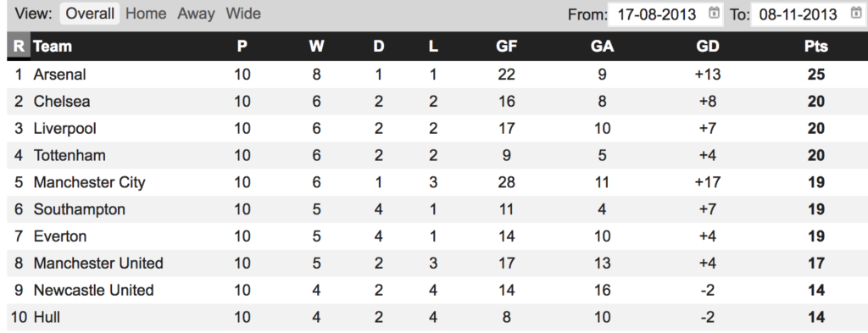
Task: Sort table by Team column header
Action: click(53, 47)
